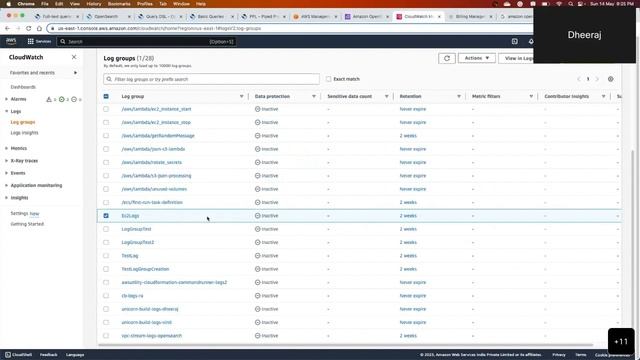
Task: Open macOS Spotlight search icon
Action: 571,4
